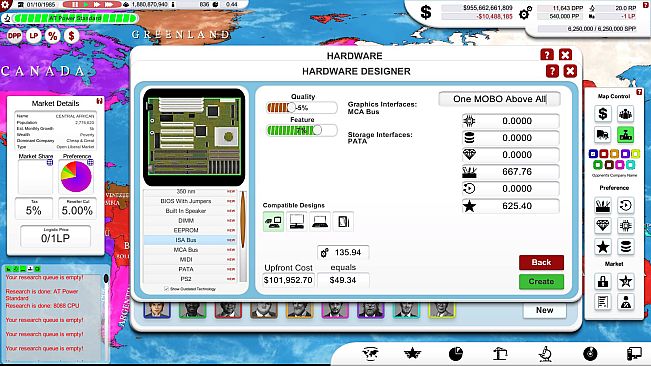The height and width of the screenshot is (366, 651).
Task: Select MIDI in the technology list
Action: [x=190, y=259]
